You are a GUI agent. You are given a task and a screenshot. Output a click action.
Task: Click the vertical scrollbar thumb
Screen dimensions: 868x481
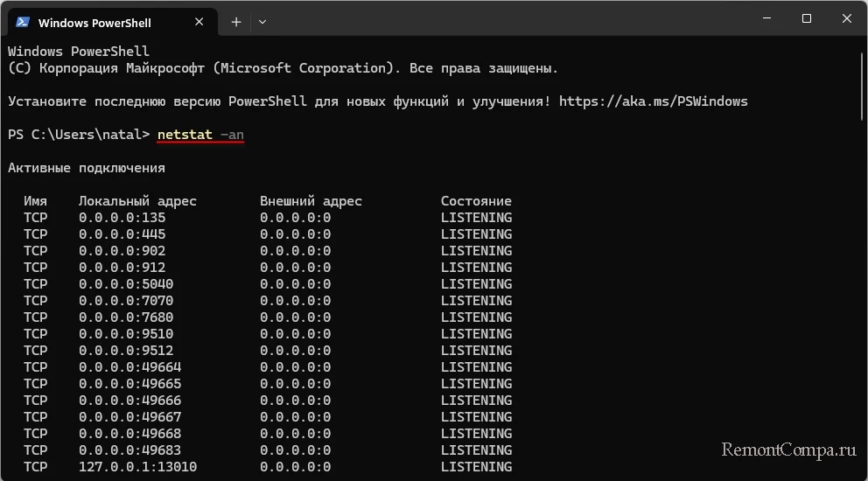click(862, 86)
